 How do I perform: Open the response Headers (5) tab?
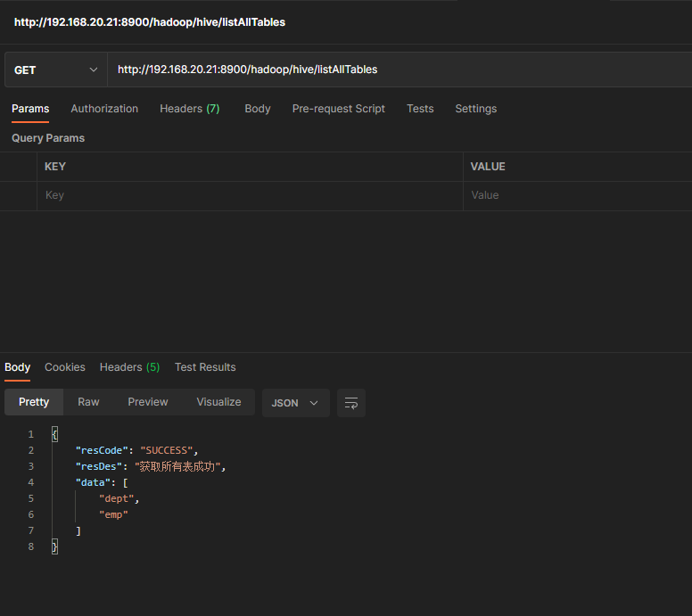click(130, 367)
